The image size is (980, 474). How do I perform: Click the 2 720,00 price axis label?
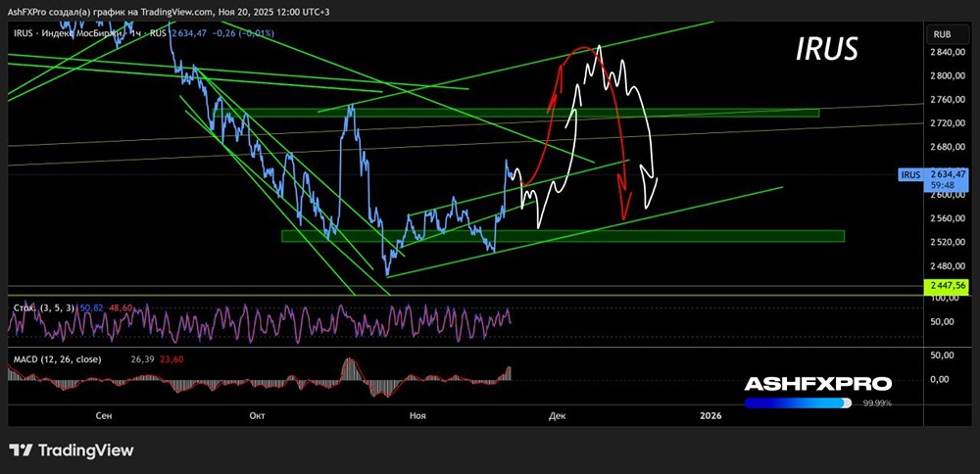pos(950,123)
